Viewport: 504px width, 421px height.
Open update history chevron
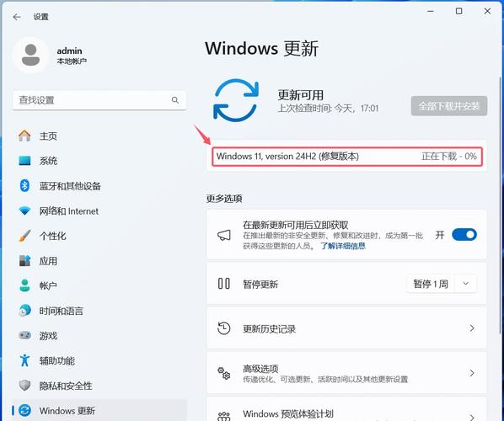tap(471, 328)
